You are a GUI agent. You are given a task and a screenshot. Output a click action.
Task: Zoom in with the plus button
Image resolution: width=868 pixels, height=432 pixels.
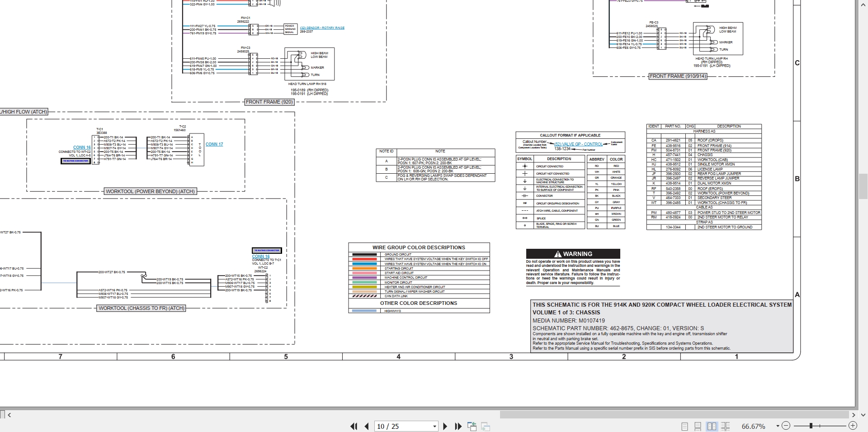[x=853, y=426]
